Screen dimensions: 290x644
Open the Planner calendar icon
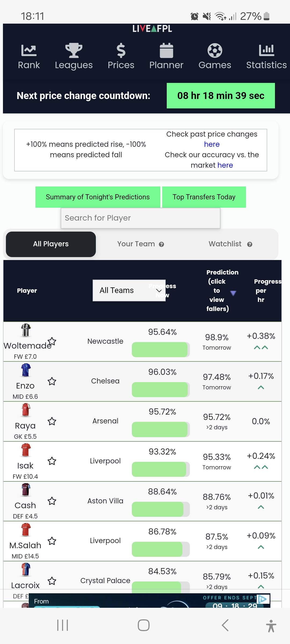166,50
